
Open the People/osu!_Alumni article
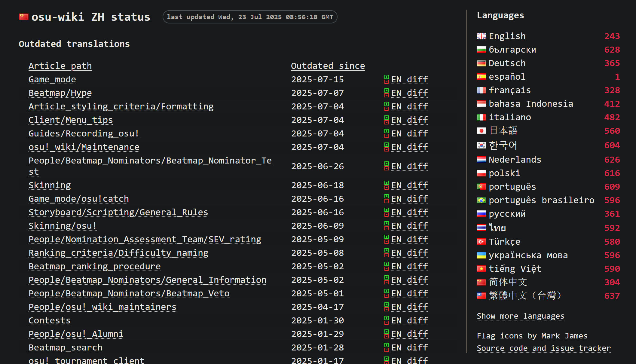click(76, 334)
